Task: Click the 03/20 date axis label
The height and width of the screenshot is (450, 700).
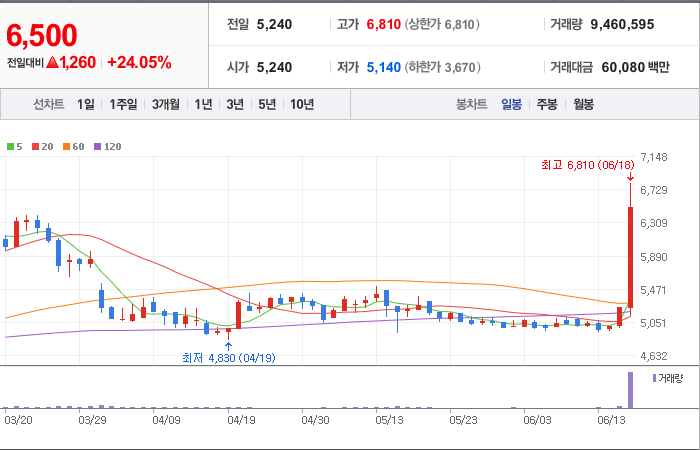Action: click(x=18, y=420)
